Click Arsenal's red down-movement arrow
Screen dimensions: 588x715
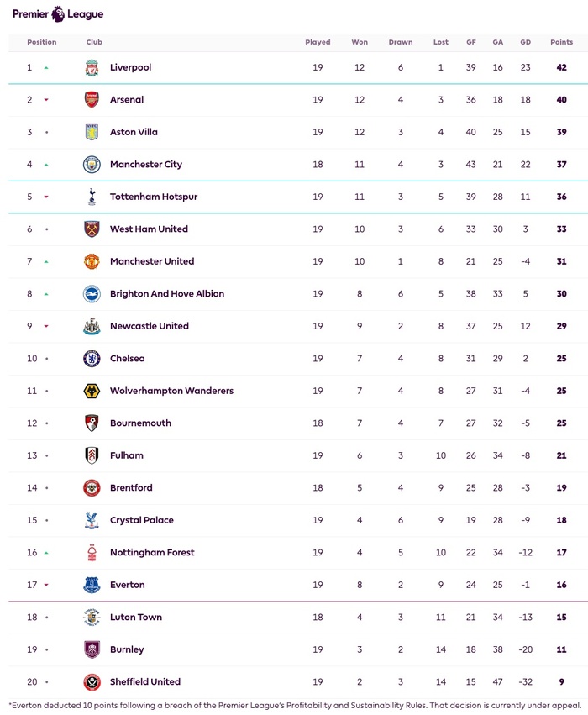46,100
